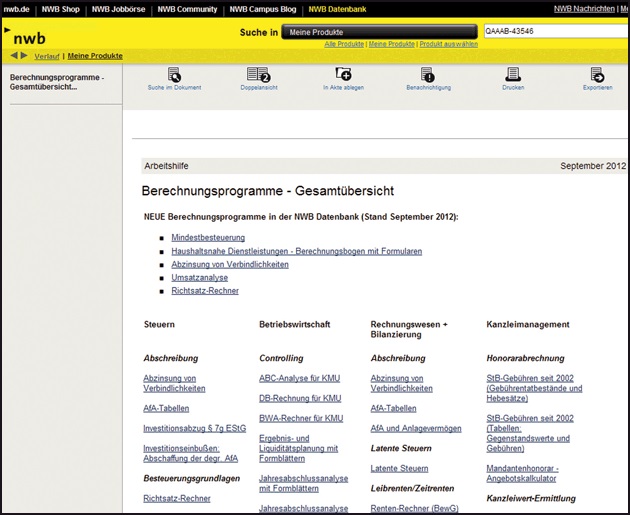Switch to the NWB Campus Blog tab

(x=260, y=9)
